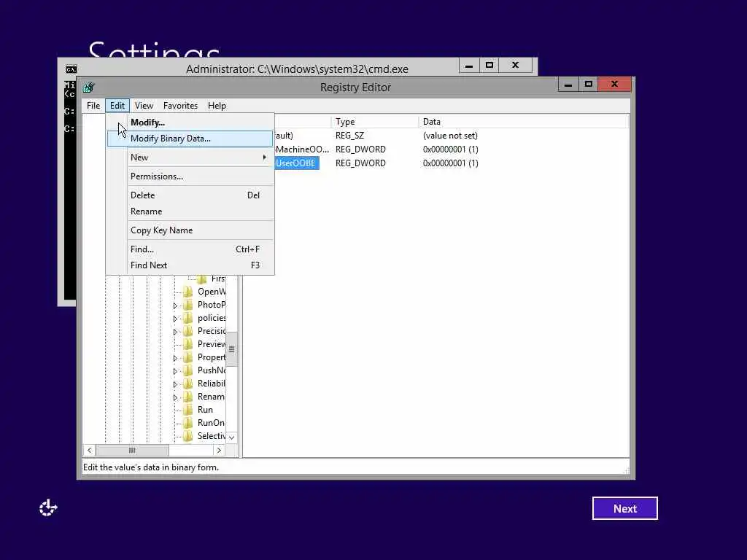Expand the Renam tree node

click(175, 397)
